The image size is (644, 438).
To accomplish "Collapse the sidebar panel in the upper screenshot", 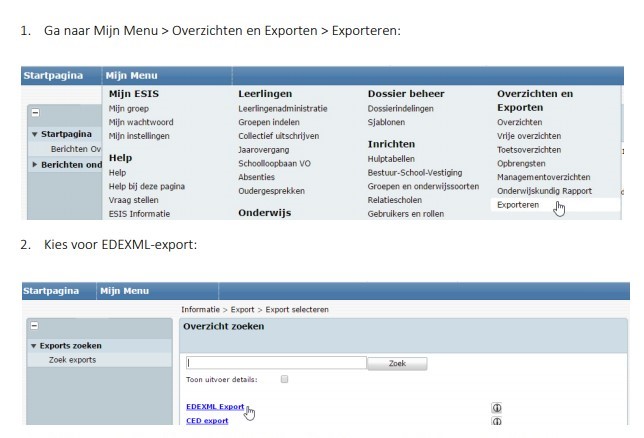I will pyautogui.click(x=36, y=112).
